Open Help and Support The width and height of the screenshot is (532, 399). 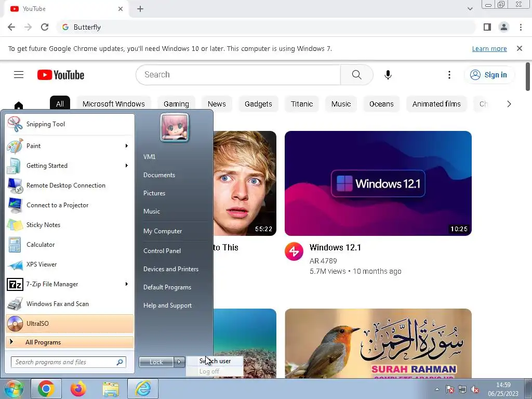[x=167, y=305]
